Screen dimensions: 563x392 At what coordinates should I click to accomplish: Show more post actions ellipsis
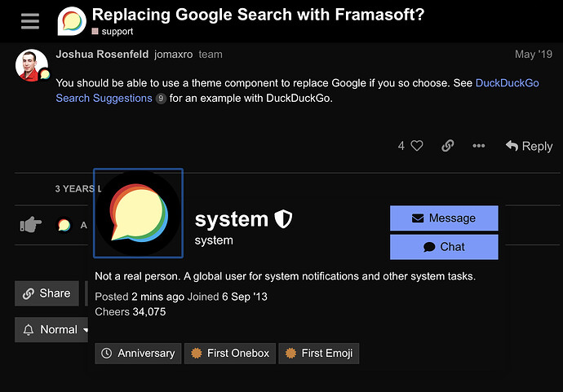(x=479, y=146)
